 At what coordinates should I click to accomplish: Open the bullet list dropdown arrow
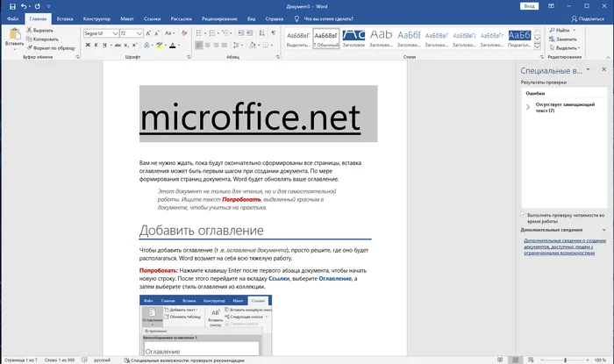[205, 33]
